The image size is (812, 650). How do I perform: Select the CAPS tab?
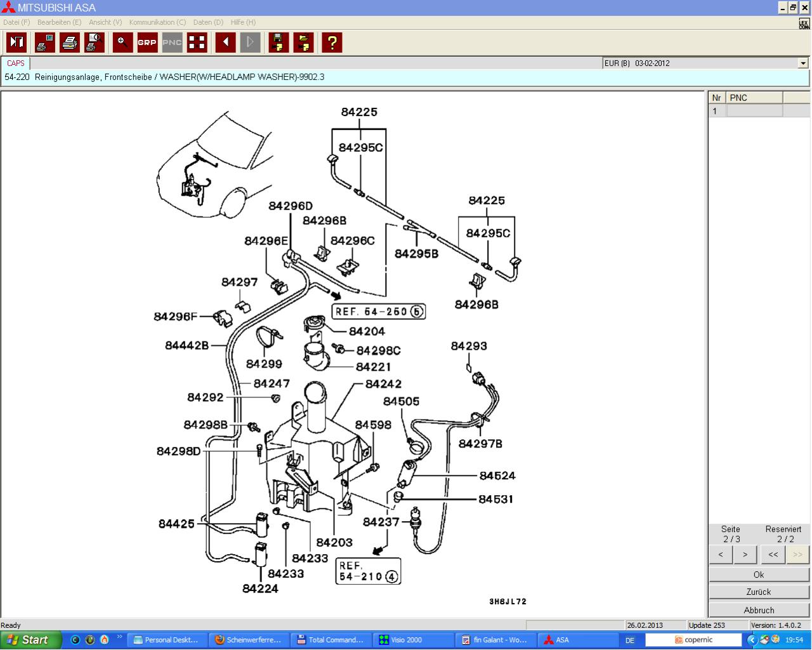click(16, 63)
